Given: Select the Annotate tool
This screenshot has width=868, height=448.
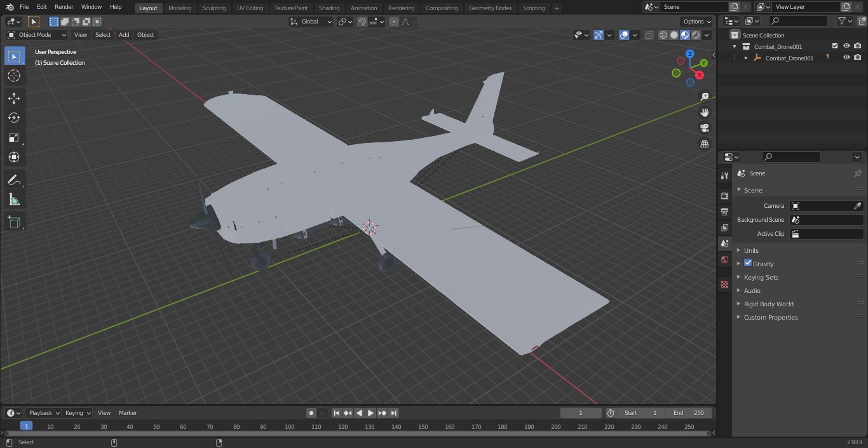Looking at the screenshot, I should 14,180.
